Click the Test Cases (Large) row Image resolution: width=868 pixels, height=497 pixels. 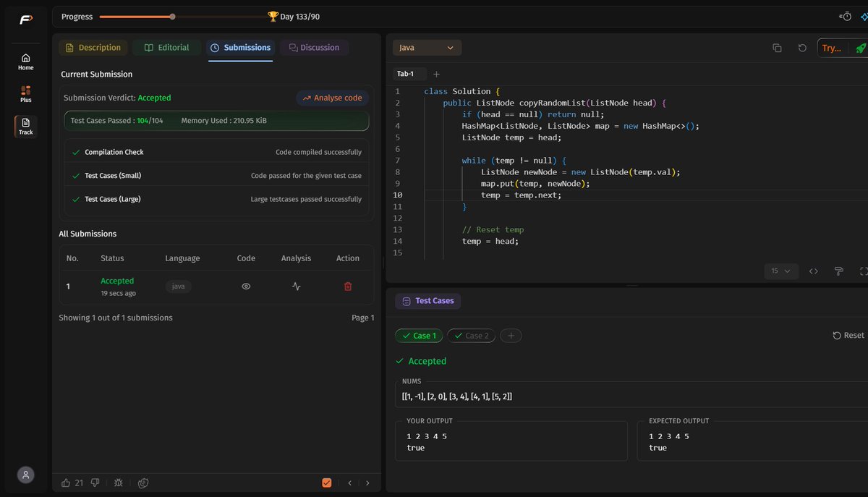217,199
